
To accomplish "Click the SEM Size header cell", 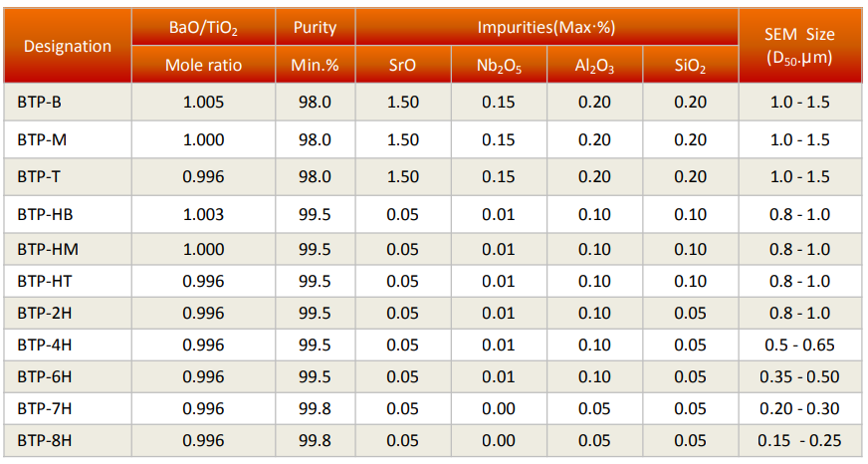I will pyautogui.click(x=800, y=46).
